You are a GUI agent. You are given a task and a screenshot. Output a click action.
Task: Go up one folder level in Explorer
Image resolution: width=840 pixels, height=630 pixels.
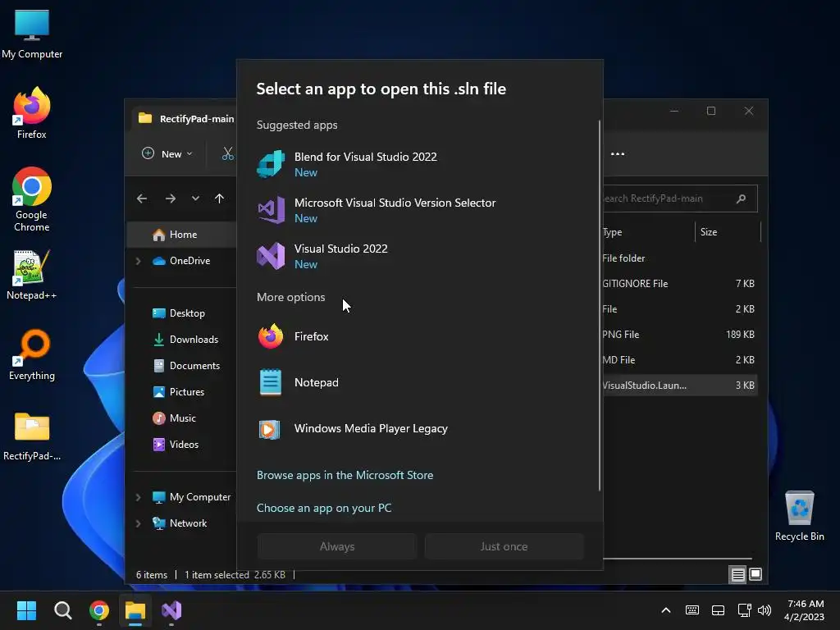pyautogui.click(x=219, y=199)
